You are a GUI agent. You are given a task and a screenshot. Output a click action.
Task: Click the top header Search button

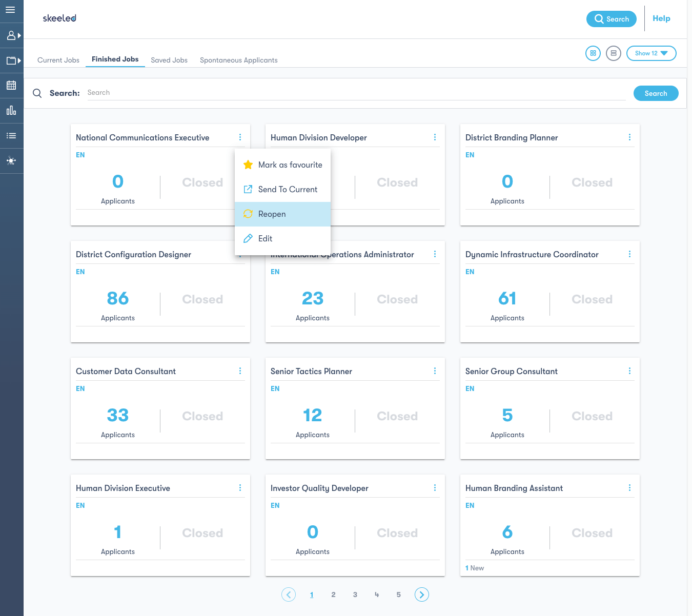(x=612, y=19)
